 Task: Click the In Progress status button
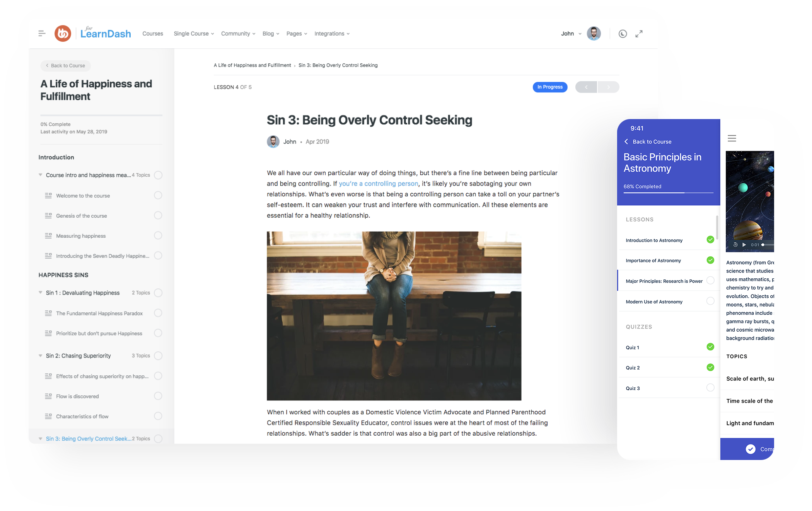click(x=549, y=86)
